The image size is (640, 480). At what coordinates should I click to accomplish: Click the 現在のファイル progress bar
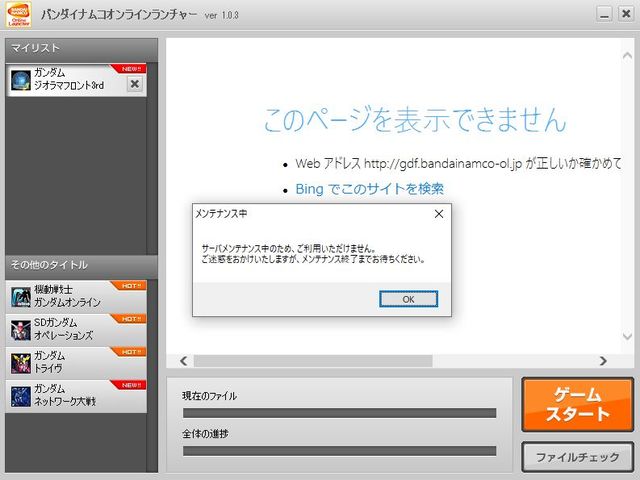pos(340,413)
